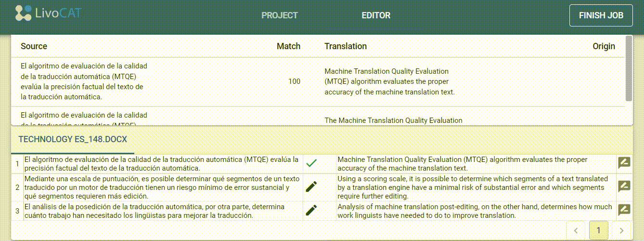Go to the next page arrow
644x241 pixels.
pos(621,230)
